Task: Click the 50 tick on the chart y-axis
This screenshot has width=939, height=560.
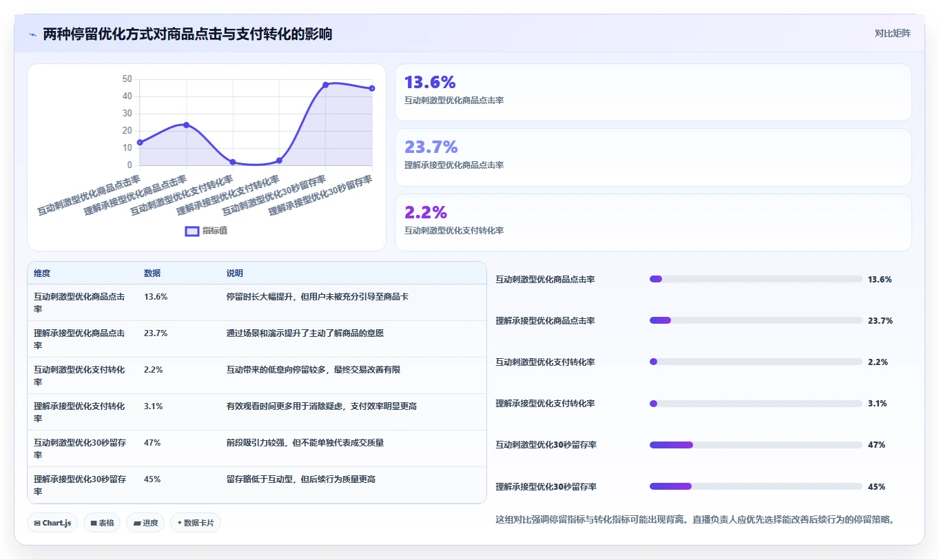Action: click(x=127, y=79)
